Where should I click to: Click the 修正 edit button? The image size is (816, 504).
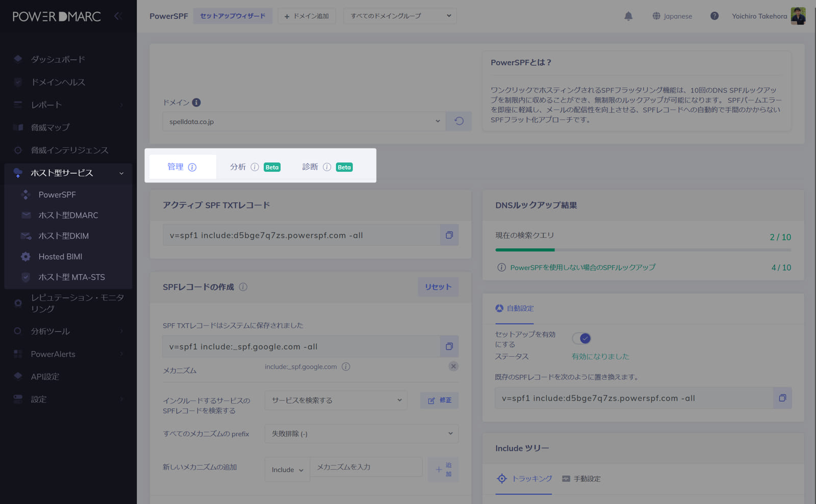coord(439,400)
